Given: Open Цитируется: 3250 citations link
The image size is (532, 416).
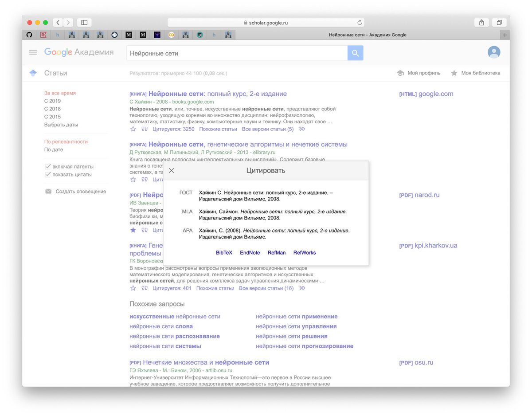Looking at the screenshot, I should (173, 129).
